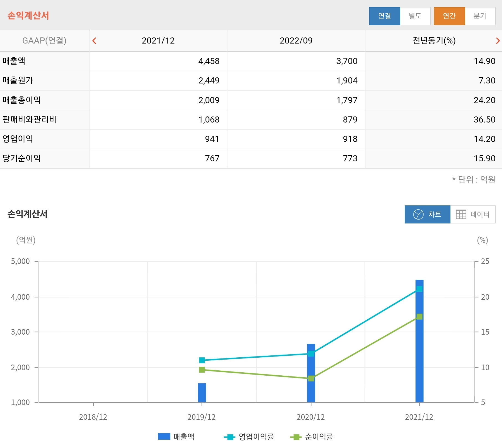Click the 14.90 growth value
The image size is (502, 448).
pos(485,61)
